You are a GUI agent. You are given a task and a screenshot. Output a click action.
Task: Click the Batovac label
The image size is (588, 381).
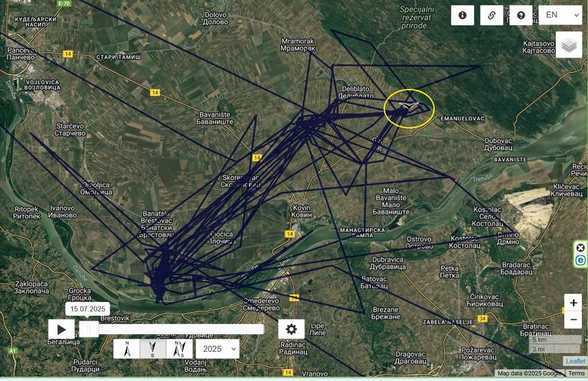(374, 282)
